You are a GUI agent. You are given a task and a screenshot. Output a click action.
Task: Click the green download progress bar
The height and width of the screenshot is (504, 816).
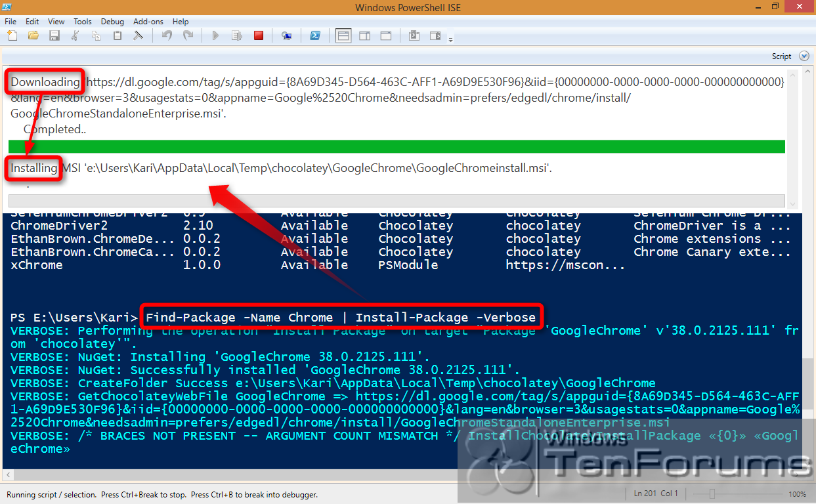pyautogui.click(x=397, y=146)
